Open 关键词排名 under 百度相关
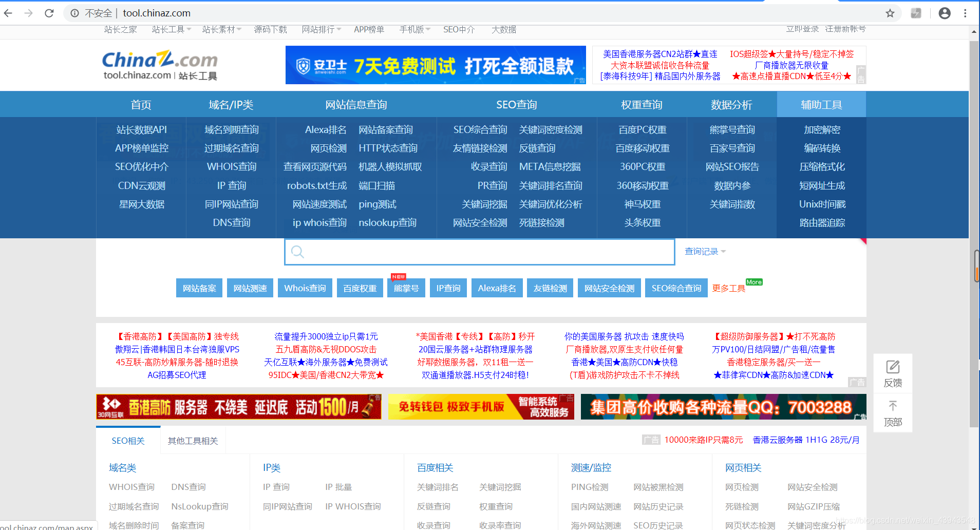Image resolution: width=980 pixels, height=530 pixels. pos(438,487)
